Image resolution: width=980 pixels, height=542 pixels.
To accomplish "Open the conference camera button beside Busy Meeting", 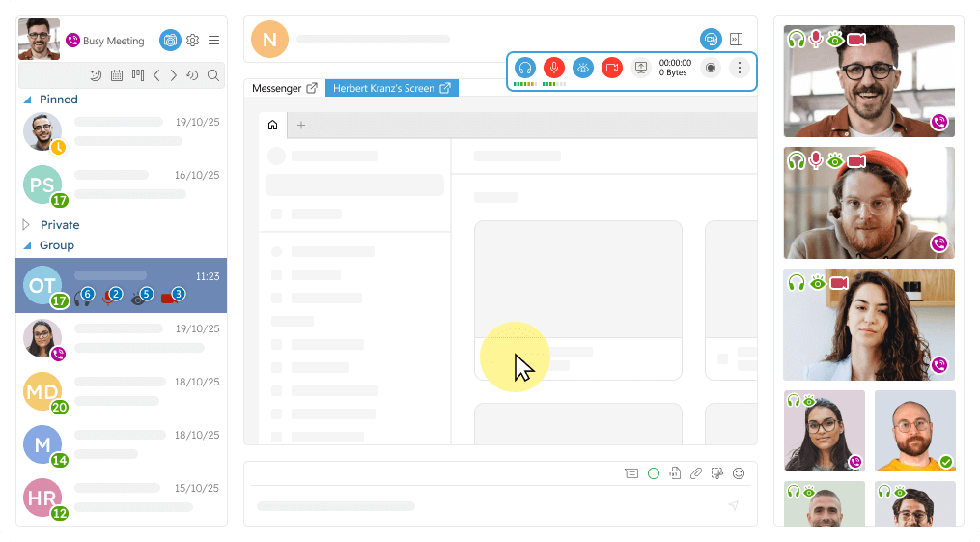I will 170,40.
